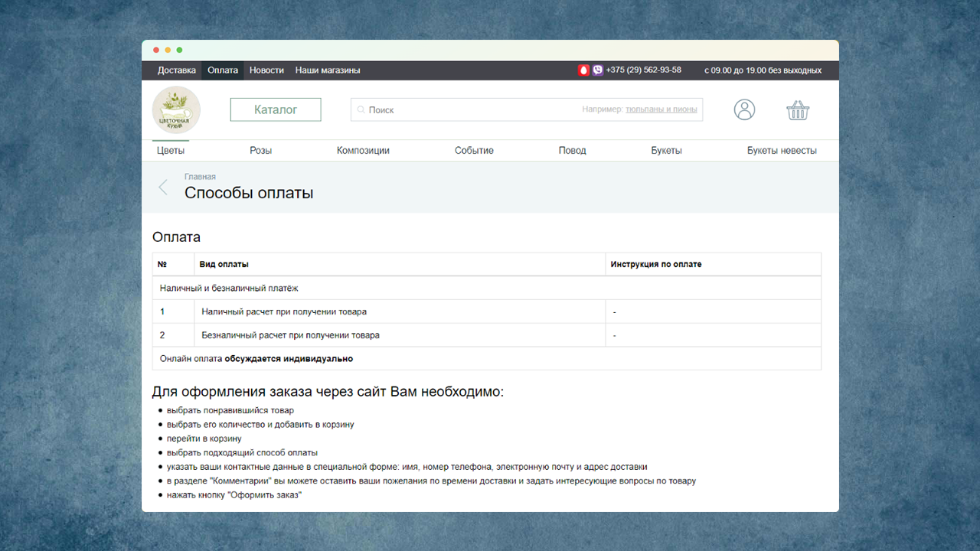Click the Оплата section heading
The height and width of the screenshot is (551, 980).
(x=176, y=237)
